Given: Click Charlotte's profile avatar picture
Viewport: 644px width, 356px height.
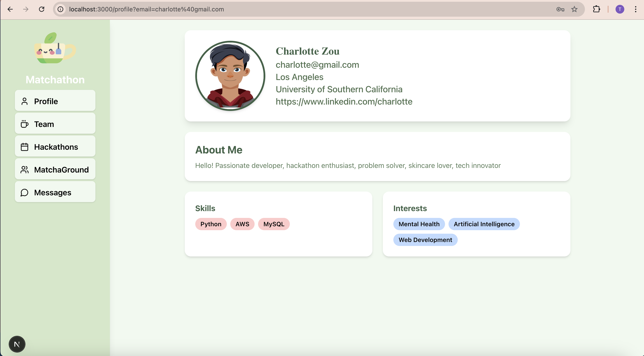Looking at the screenshot, I should [230, 76].
